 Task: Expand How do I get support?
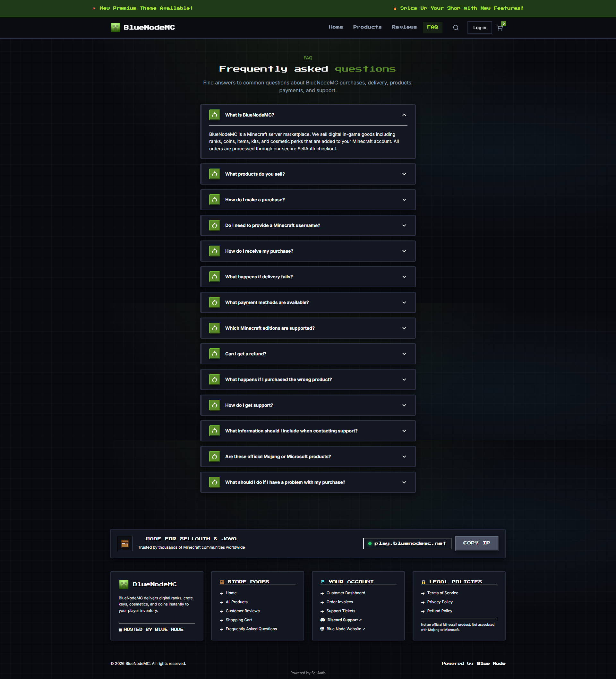(308, 405)
